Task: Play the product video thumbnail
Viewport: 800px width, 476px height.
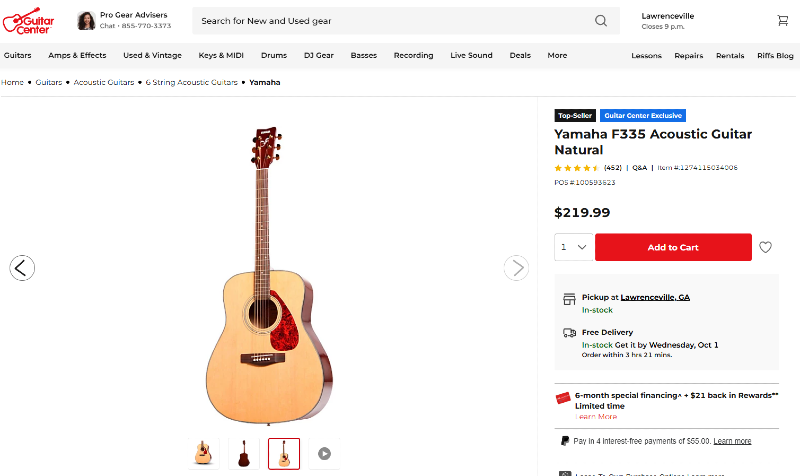Action: (x=324, y=453)
